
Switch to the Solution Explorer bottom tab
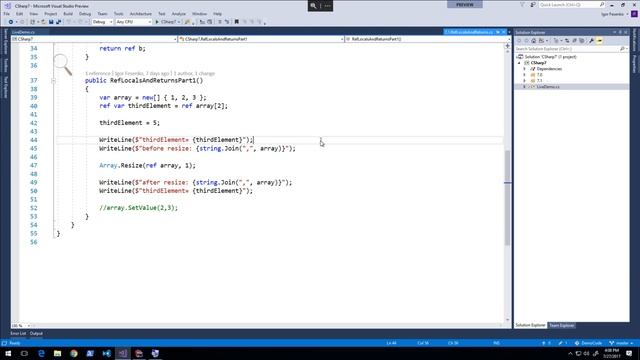click(530, 325)
